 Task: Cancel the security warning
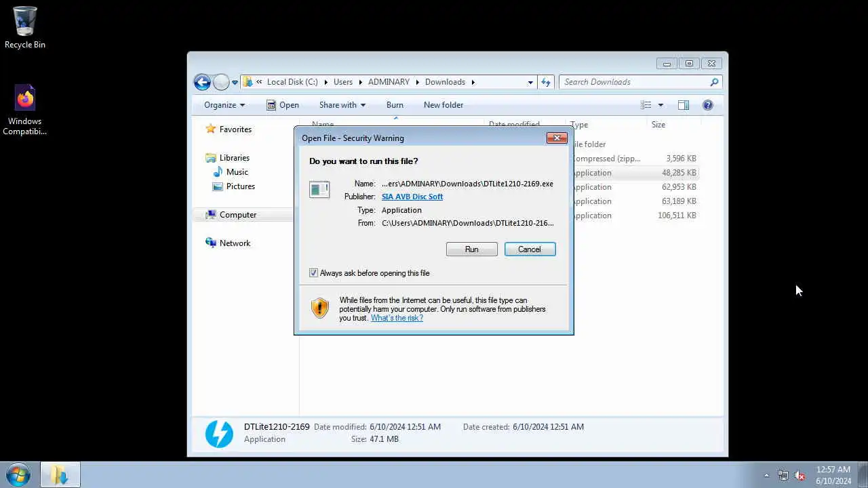coord(530,249)
